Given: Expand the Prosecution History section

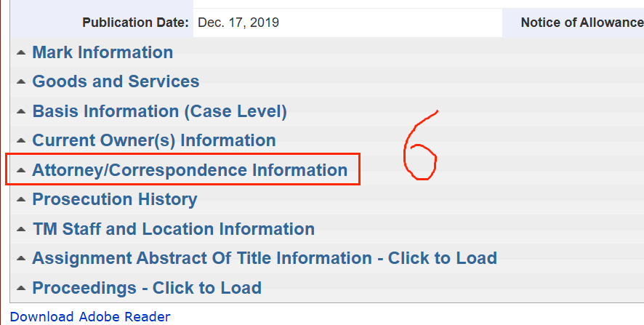Looking at the screenshot, I should [x=115, y=199].
